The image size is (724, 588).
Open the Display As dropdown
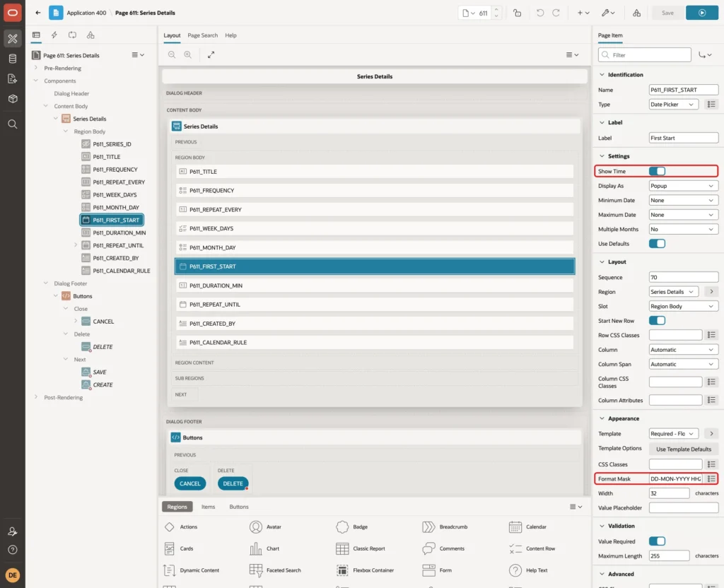[684, 186]
